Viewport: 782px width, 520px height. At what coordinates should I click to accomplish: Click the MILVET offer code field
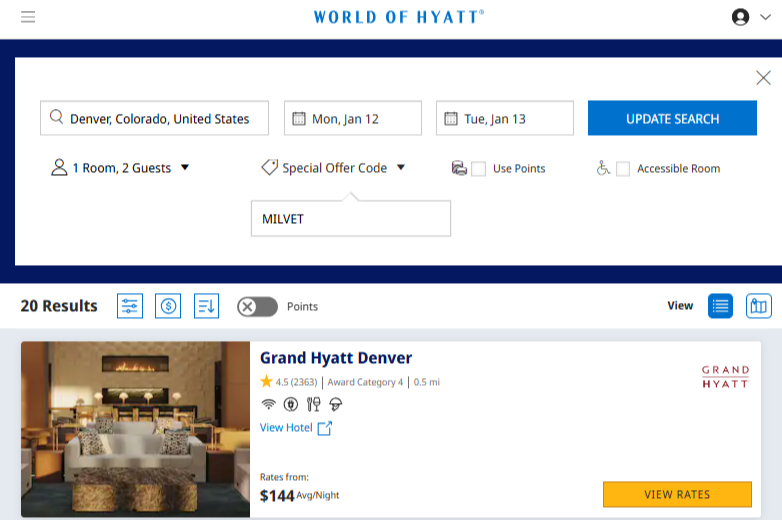click(350, 218)
